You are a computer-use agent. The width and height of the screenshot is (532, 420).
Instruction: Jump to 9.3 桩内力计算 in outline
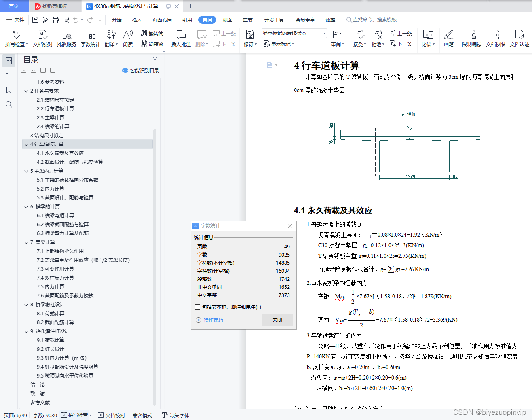click(x=62, y=358)
